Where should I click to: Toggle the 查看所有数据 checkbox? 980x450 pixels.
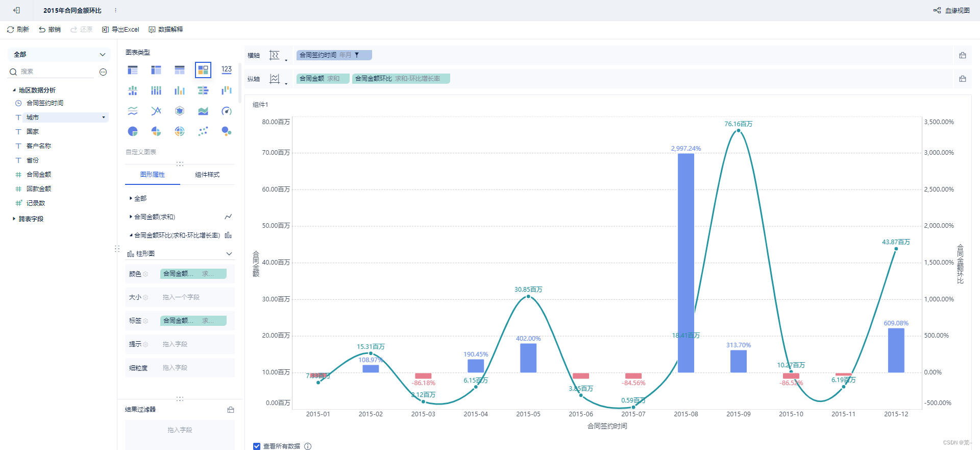click(257, 446)
